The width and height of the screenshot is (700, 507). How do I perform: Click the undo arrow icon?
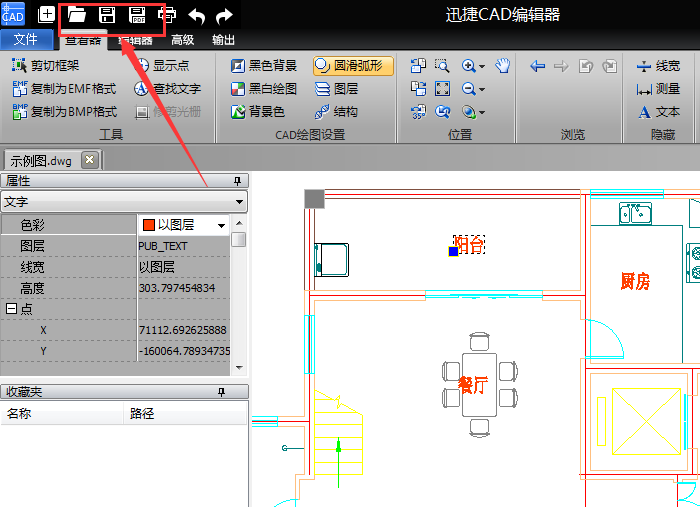point(197,15)
